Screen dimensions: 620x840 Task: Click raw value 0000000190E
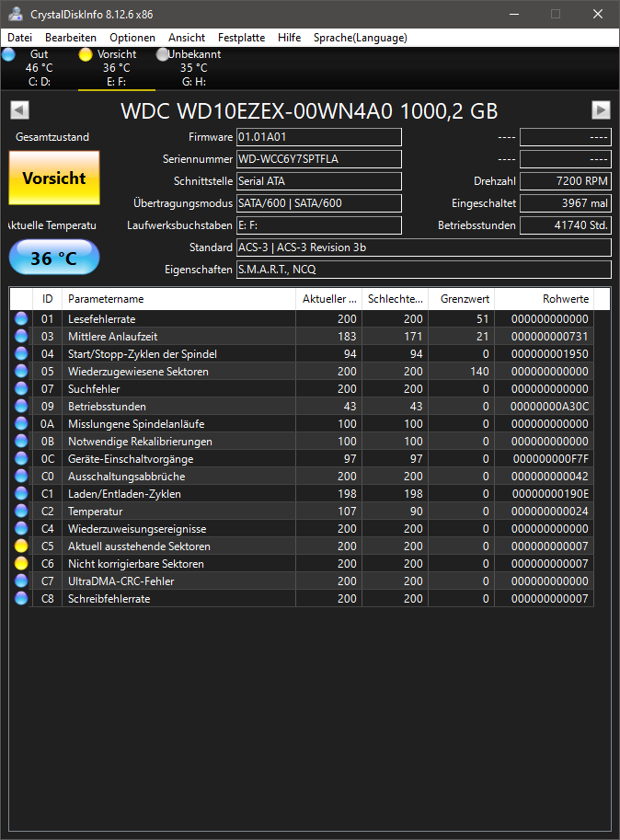pyautogui.click(x=550, y=494)
